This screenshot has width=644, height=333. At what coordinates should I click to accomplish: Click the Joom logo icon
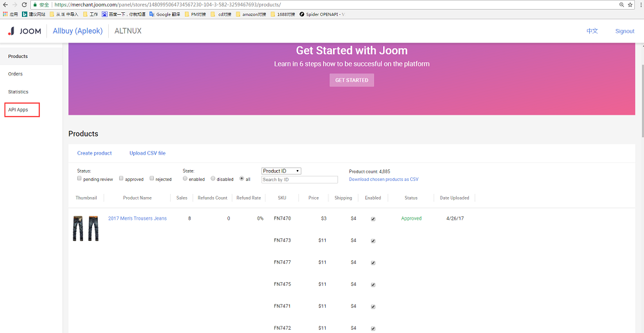coord(11,31)
